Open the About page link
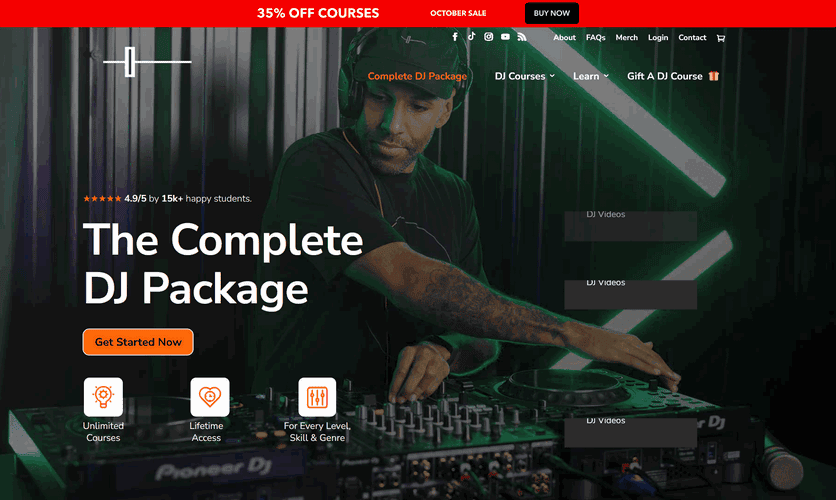The height and width of the screenshot is (500, 836). pos(564,37)
